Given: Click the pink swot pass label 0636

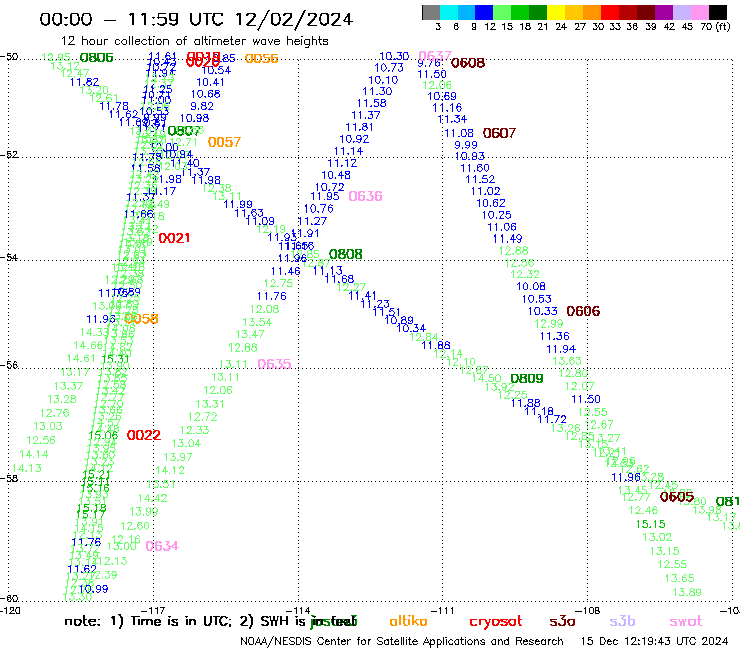Looking at the screenshot, I should pyautogui.click(x=365, y=196).
